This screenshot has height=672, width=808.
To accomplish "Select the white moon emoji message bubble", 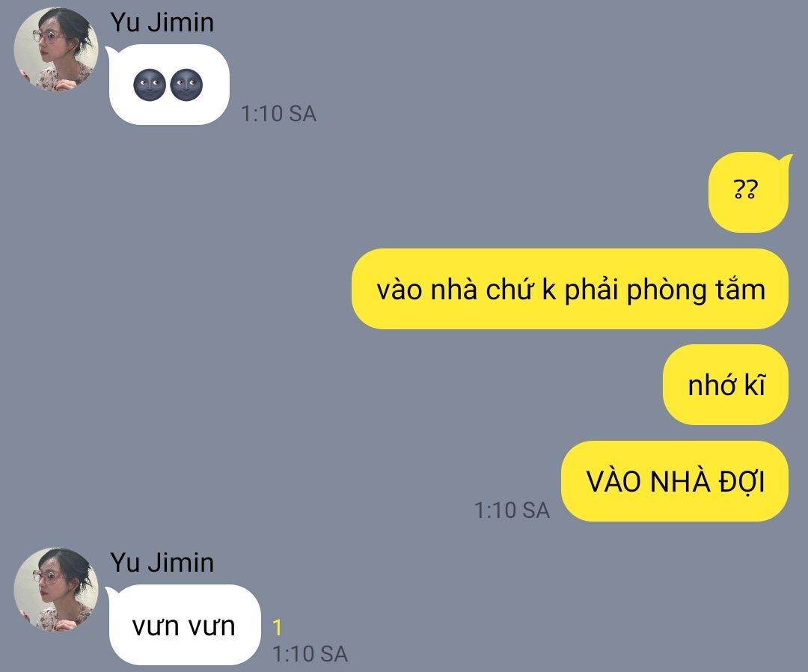I will click(169, 85).
